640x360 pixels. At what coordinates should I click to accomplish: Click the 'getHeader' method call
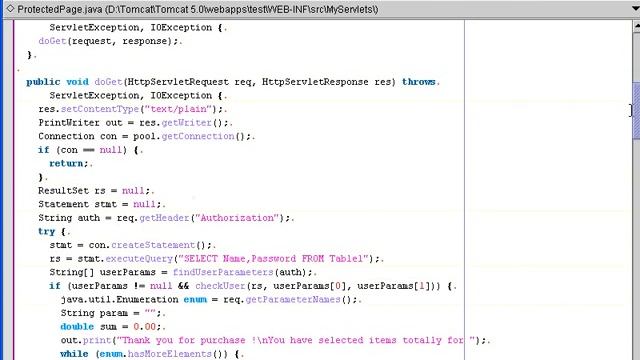(x=164, y=218)
